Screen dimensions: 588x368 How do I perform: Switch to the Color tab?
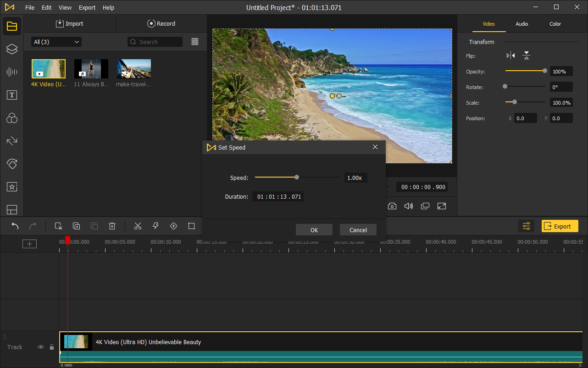pyautogui.click(x=555, y=24)
